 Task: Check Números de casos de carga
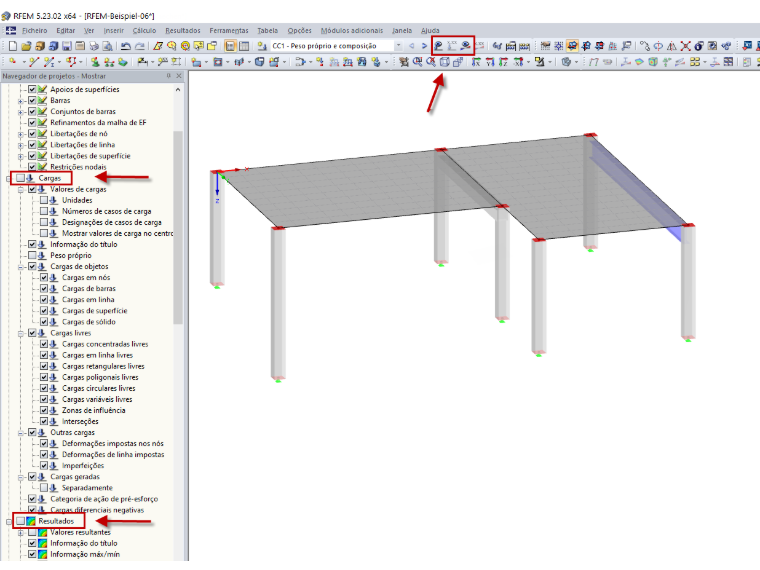point(44,211)
